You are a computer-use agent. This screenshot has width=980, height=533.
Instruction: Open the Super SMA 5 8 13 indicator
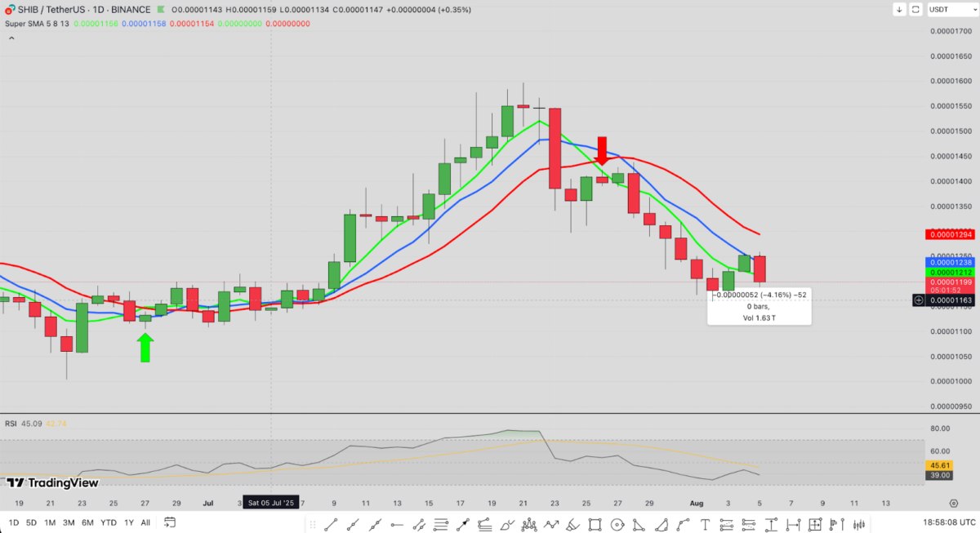tap(38, 24)
